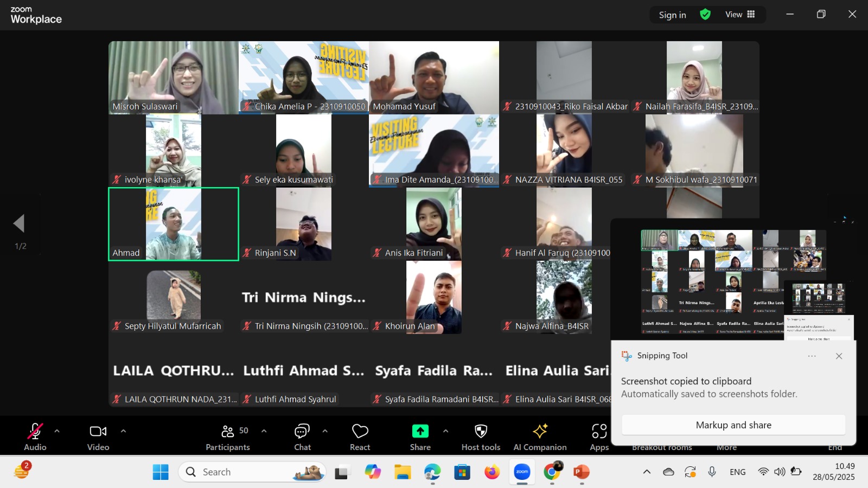This screenshot has height=488, width=868.
Task: Select Anis Ika Fitriani's video tile
Action: (x=434, y=224)
